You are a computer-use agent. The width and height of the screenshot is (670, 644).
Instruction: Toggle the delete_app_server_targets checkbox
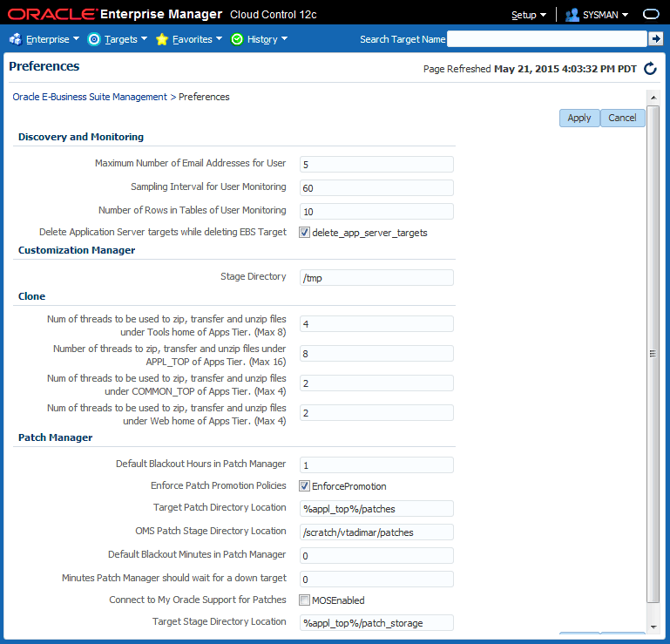304,233
